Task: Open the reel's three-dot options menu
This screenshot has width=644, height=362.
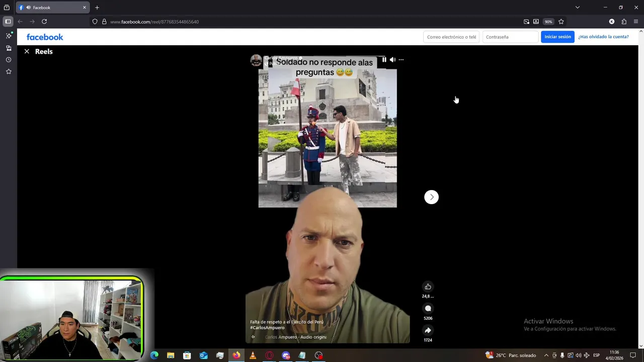Action: point(401,60)
